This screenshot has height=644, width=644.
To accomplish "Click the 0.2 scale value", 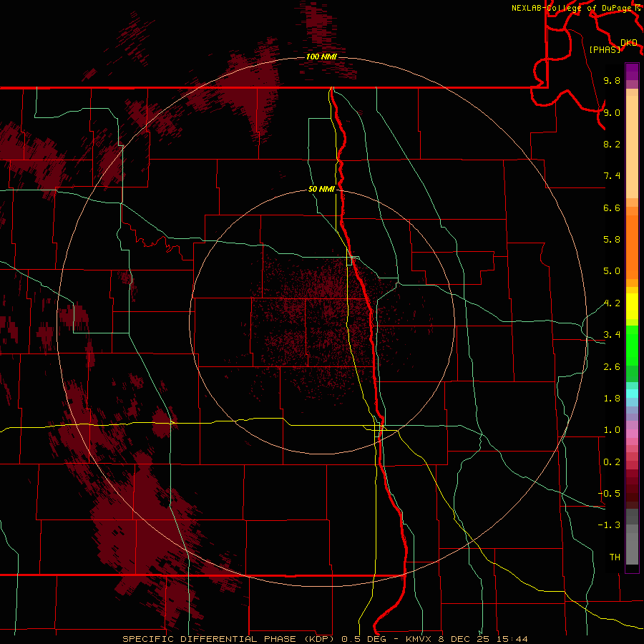I will click(x=612, y=462).
